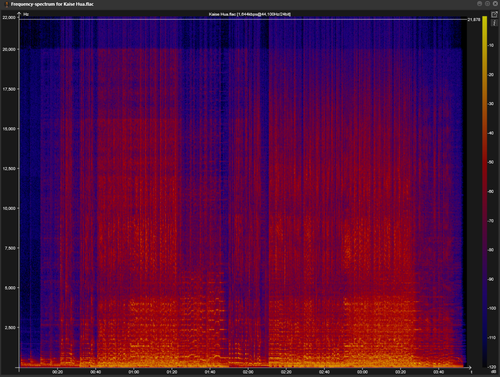
Task: Click the -30 dB scale label
Action: (491, 104)
